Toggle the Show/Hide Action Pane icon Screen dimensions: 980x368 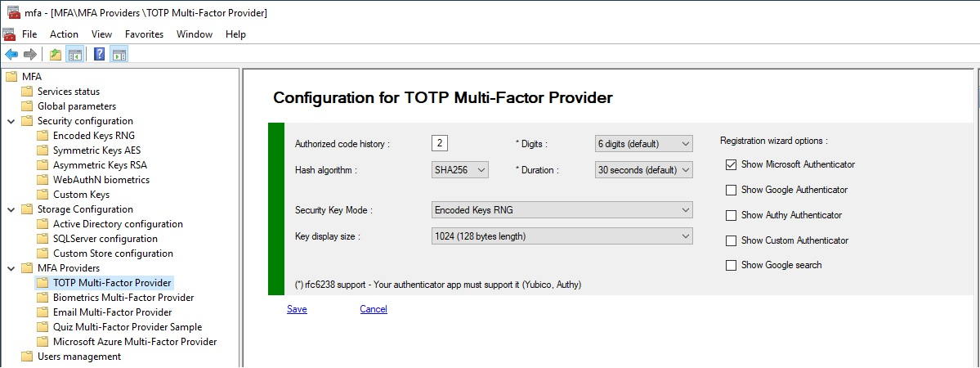[x=119, y=55]
